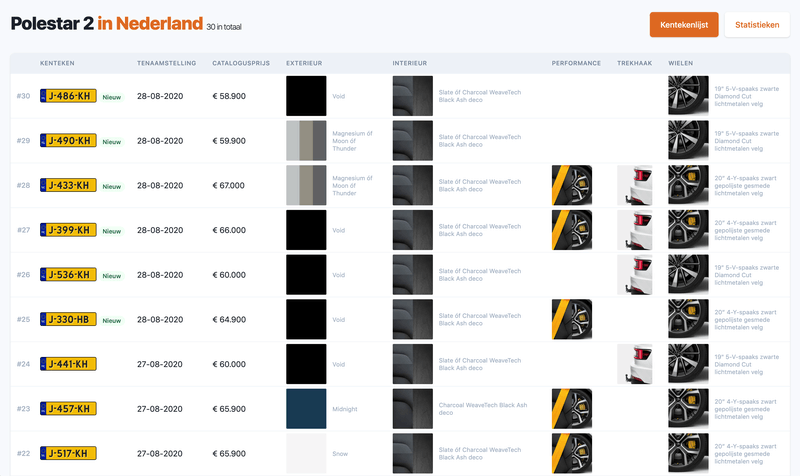The width and height of the screenshot is (800, 476).
Task: Click the Polestar 2 in Nederland heading
Action: click(107, 23)
